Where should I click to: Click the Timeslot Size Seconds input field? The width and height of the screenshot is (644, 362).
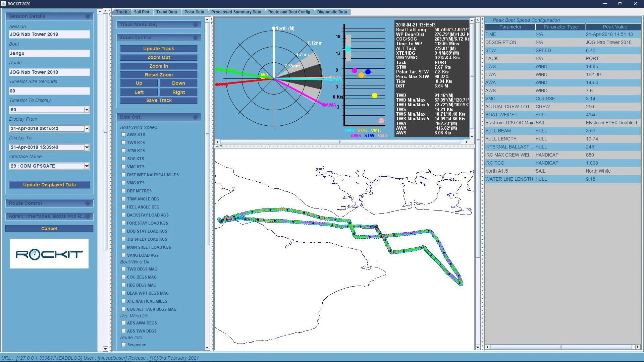click(49, 91)
